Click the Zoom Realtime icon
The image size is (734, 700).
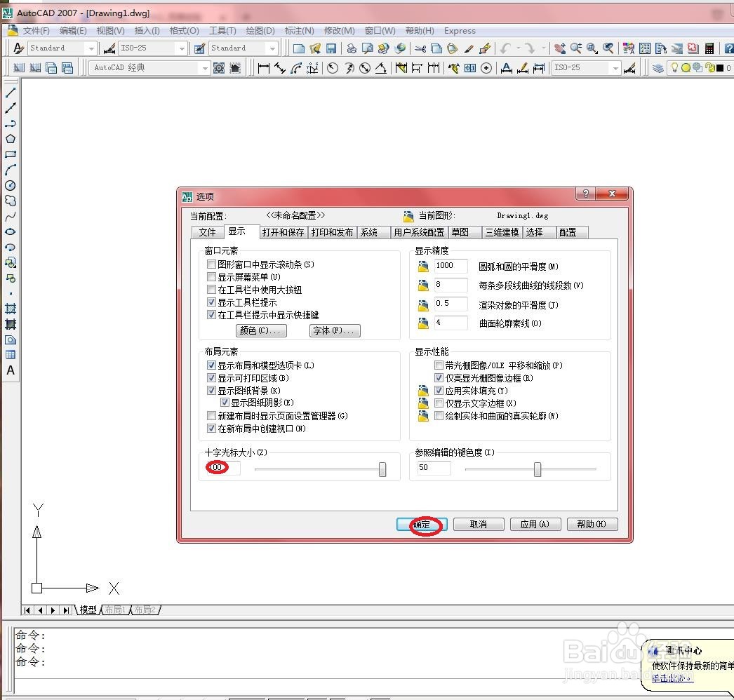(x=576, y=48)
